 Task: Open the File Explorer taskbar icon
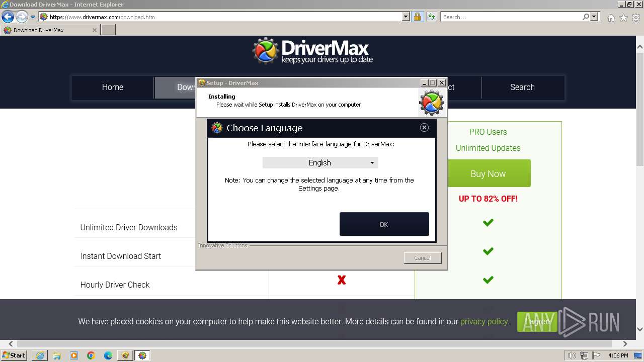(57, 355)
